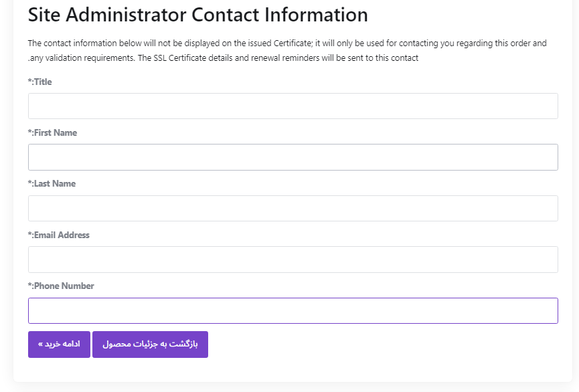579x392 pixels.
Task: Click the Phone Number label
Action: click(60, 286)
